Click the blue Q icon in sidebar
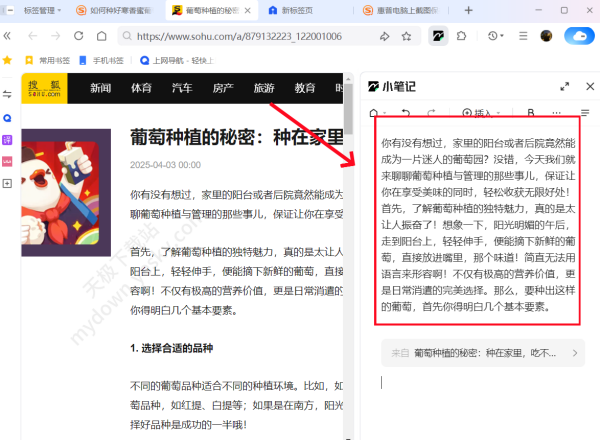Image resolution: width=600 pixels, height=440 pixels. pyautogui.click(x=8, y=117)
